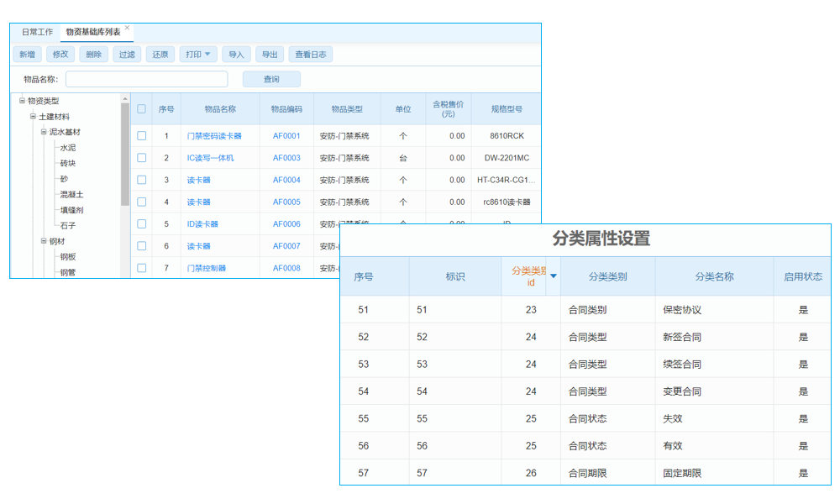Click the 修改 toolbar button

(x=60, y=53)
